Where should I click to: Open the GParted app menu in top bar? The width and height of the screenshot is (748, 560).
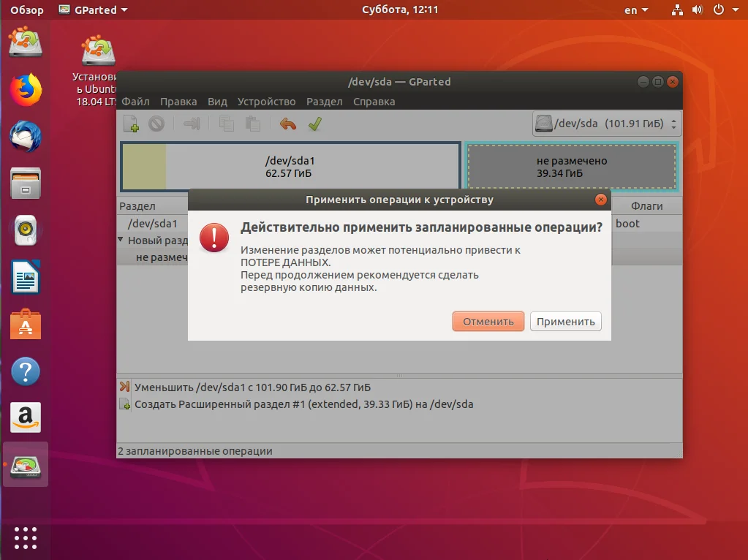[94, 10]
